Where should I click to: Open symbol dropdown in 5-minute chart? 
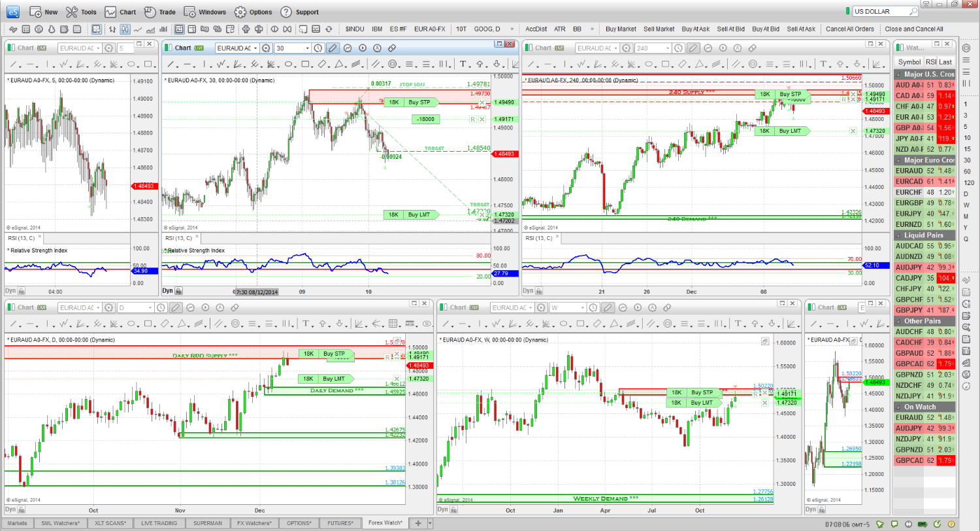[98, 48]
